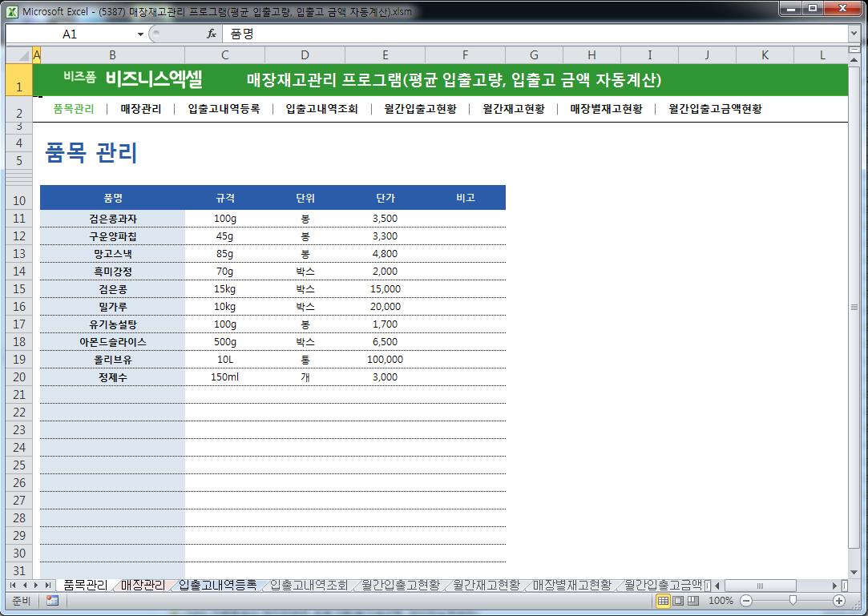Move the zoom slider handle
868x616 pixels.
tap(793, 601)
